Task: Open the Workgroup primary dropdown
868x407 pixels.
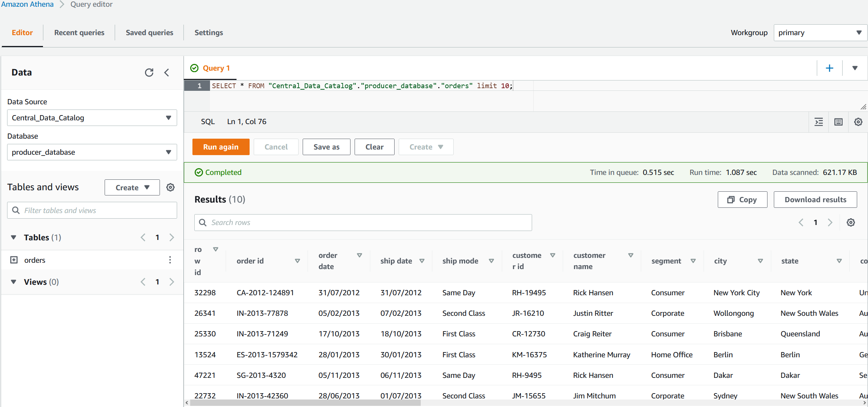Action: 819,33
